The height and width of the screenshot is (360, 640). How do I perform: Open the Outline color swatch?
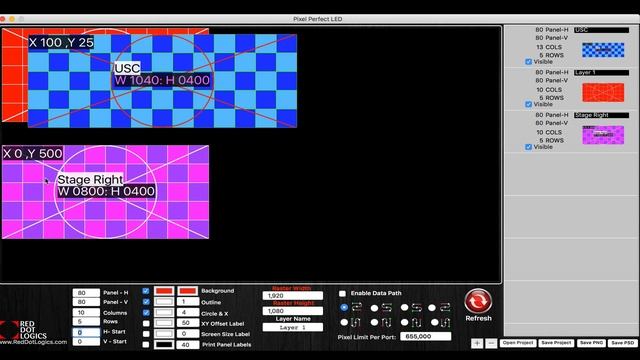pyautogui.click(x=164, y=302)
